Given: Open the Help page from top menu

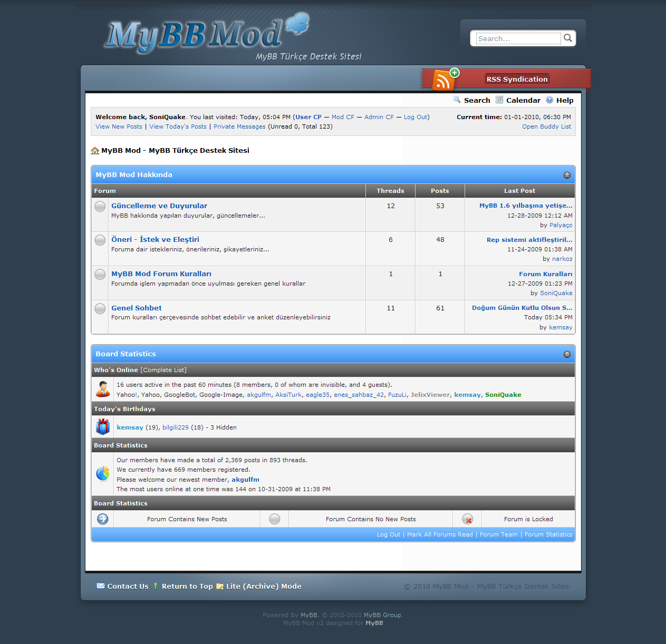Looking at the screenshot, I should click(x=564, y=100).
